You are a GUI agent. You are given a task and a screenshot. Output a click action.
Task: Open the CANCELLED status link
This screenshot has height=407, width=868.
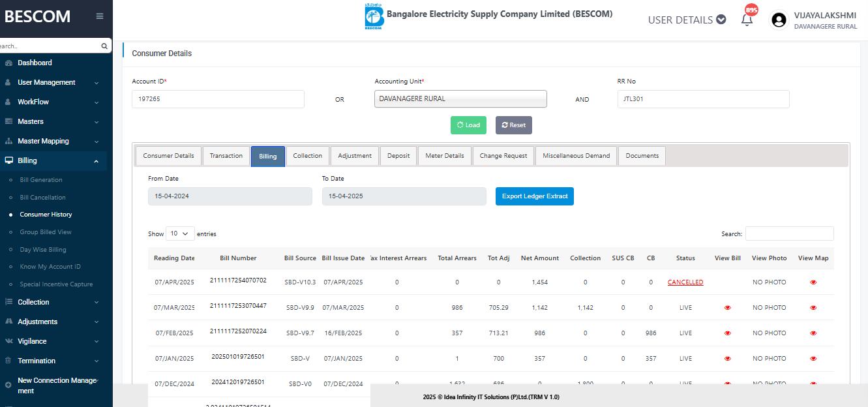coord(685,282)
